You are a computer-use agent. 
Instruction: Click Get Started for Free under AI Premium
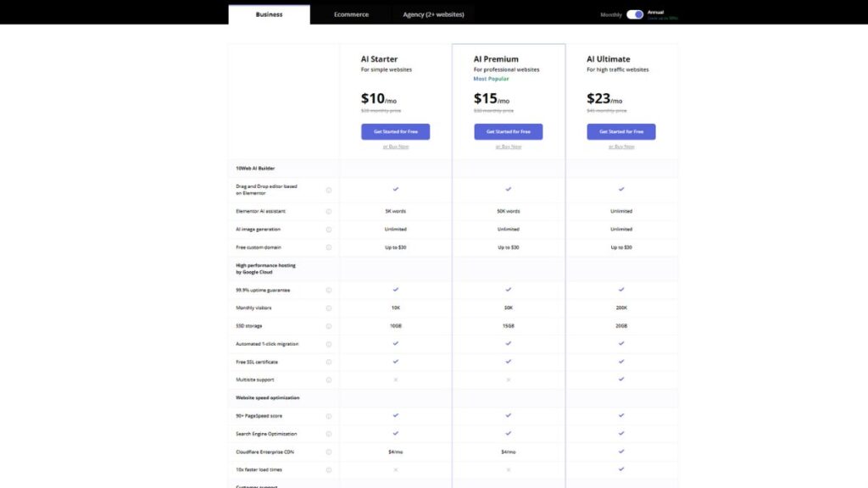coord(509,131)
